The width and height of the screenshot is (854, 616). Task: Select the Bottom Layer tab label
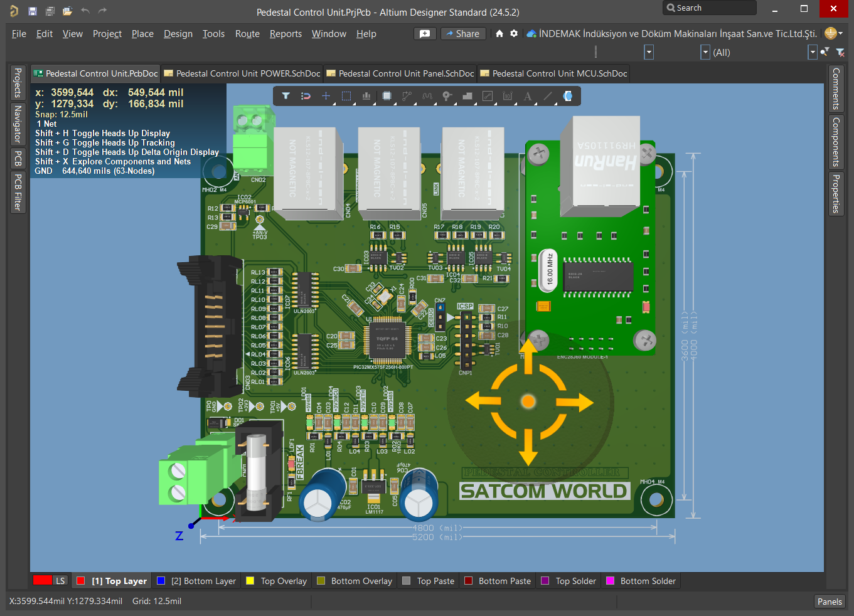pos(203,581)
